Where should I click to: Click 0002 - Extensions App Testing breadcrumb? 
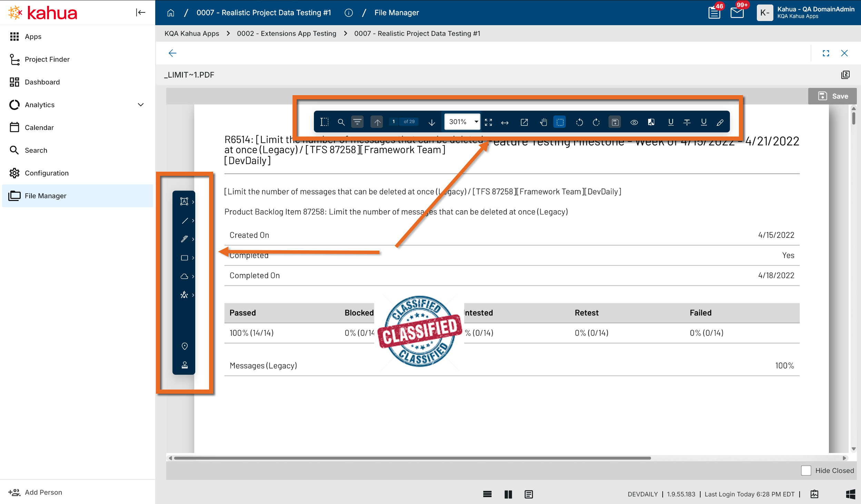pyautogui.click(x=286, y=33)
